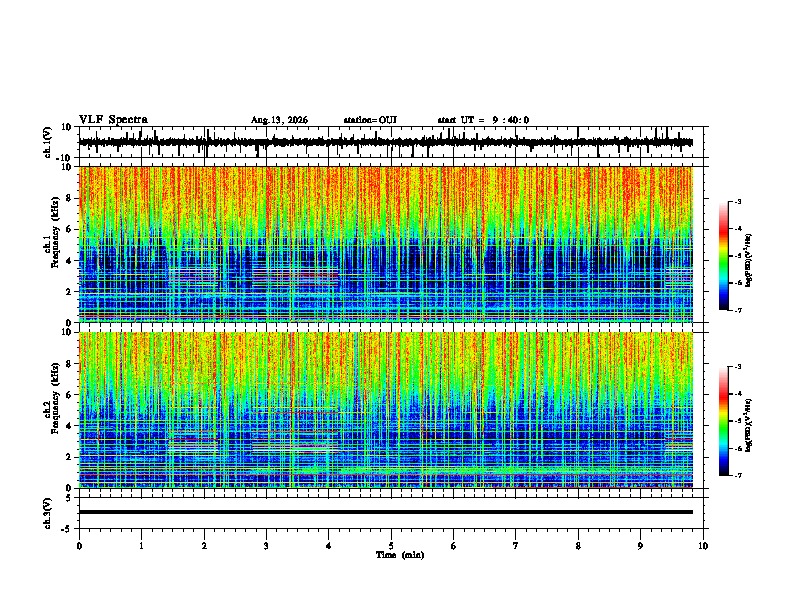Click the ch.1 spectrogram panel
The image size is (792, 612).
pos(386,244)
